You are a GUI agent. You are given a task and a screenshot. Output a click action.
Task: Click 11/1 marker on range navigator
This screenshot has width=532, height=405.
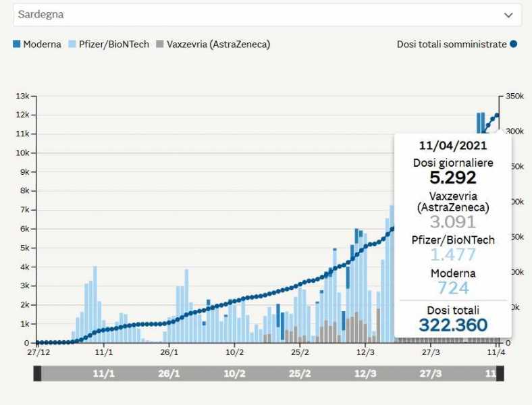pyautogui.click(x=103, y=374)
